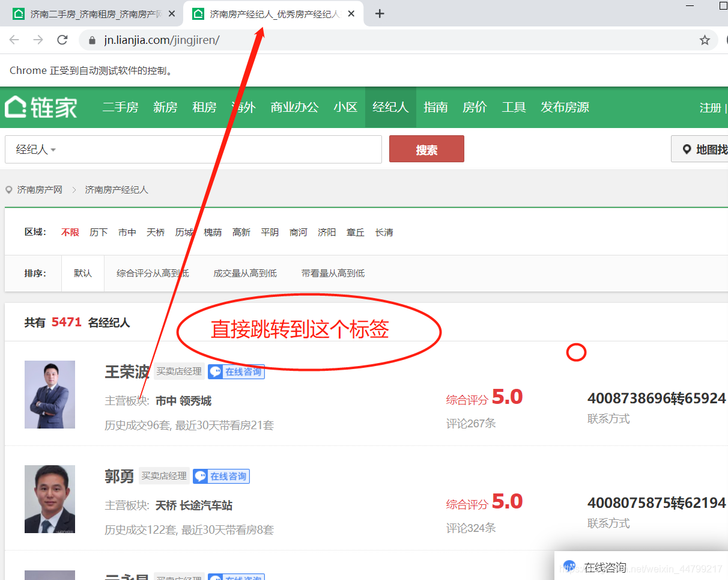Reload the page with the refresh icon
The image size is (728, 580).
tap(62, 40)
